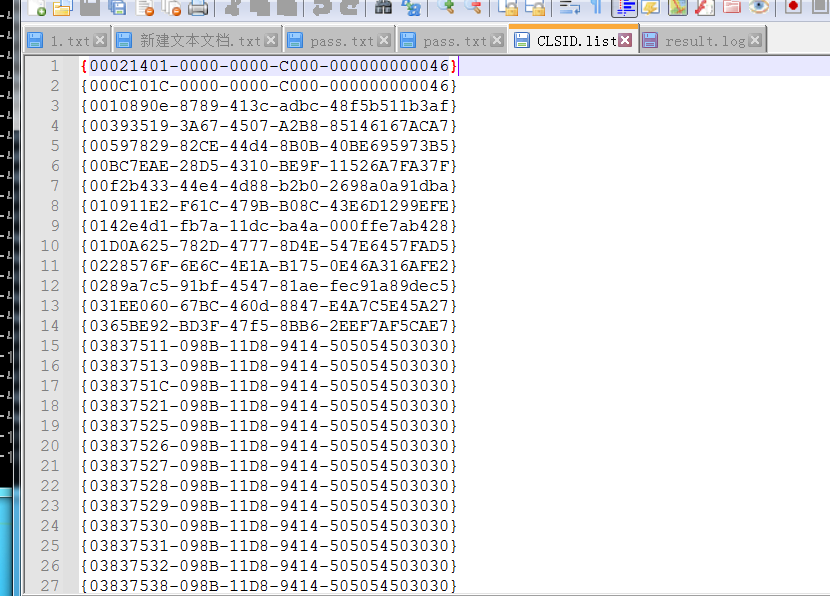Click line number 20 in the margin
The height and width of the screenshot is (596, 830).
[x=50, y=446]
